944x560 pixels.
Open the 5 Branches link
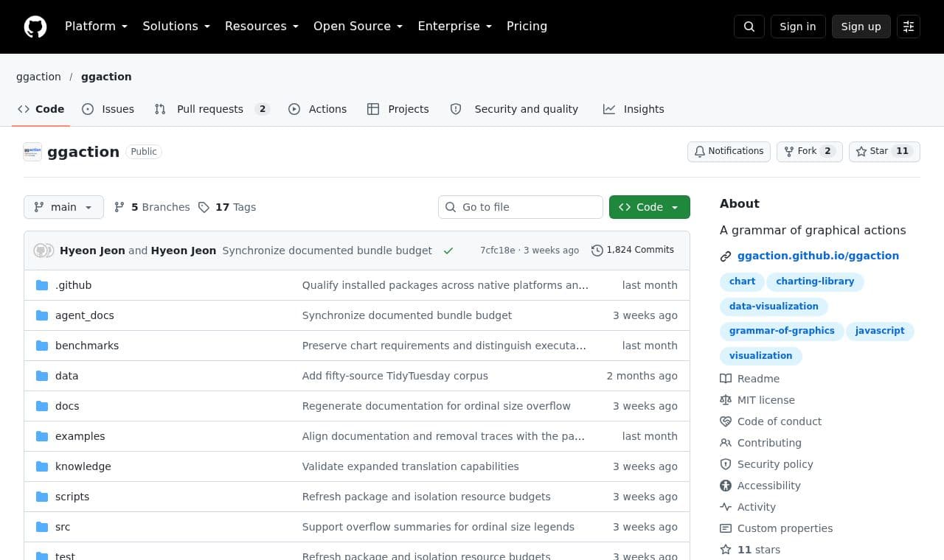click(152, 207)
